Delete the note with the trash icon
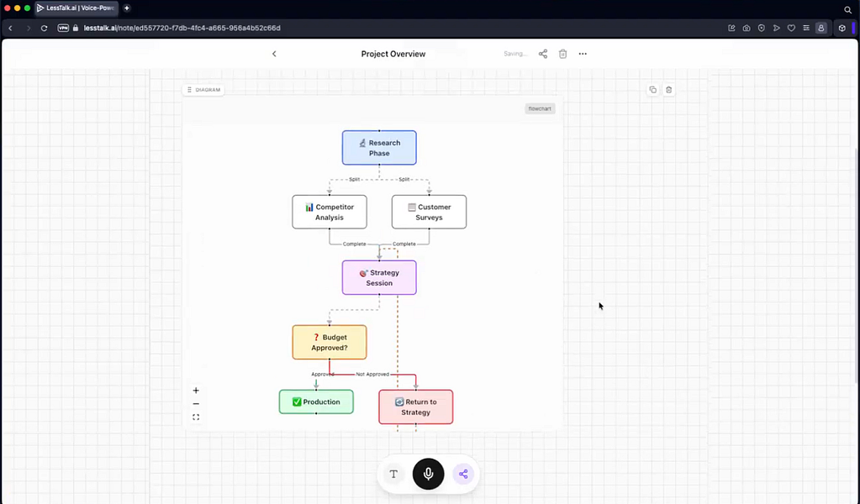This screenshot has height=504, width=860. point(562,53)
